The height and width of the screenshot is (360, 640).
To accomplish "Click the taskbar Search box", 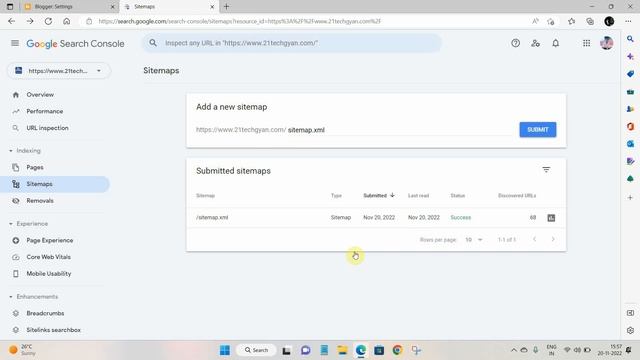I will click(x=257, y=350).
